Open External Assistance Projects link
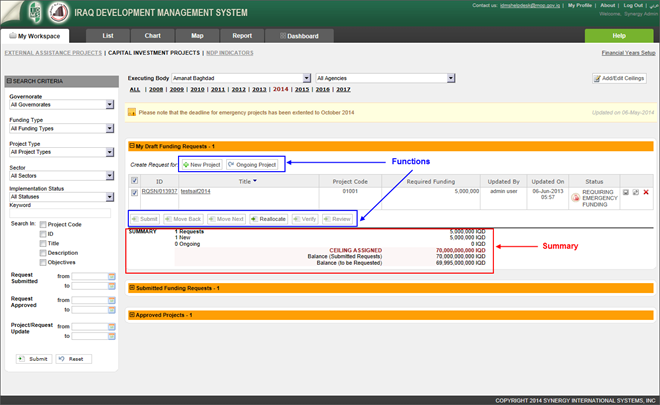 53,53
